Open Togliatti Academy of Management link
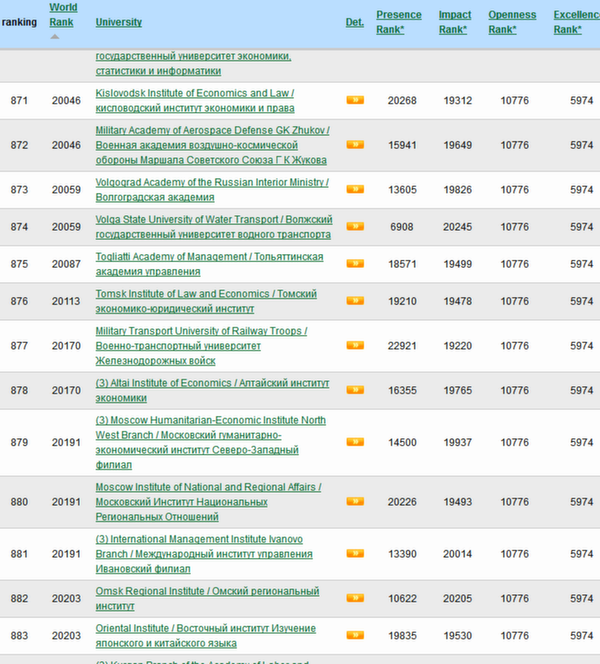Image resolution: width=600 pixels, height=664 pixels. (209, 264)
